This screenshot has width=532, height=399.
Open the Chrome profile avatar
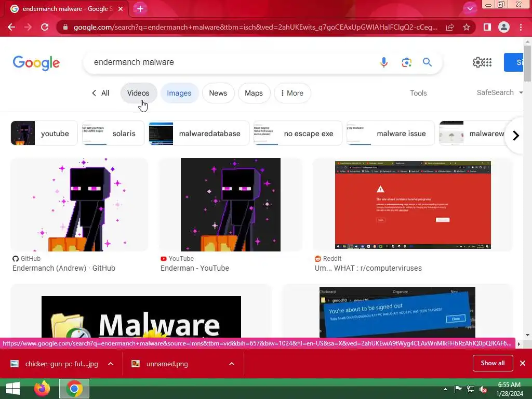click(x=504, y=27)
